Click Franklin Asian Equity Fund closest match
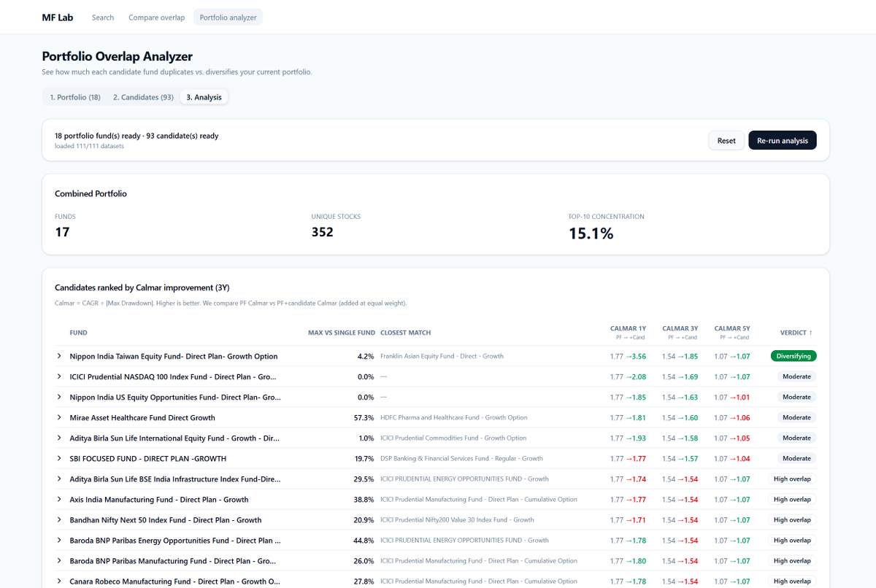Image resolution: width=876 pixels, height=588 pixels. [442, 356]
